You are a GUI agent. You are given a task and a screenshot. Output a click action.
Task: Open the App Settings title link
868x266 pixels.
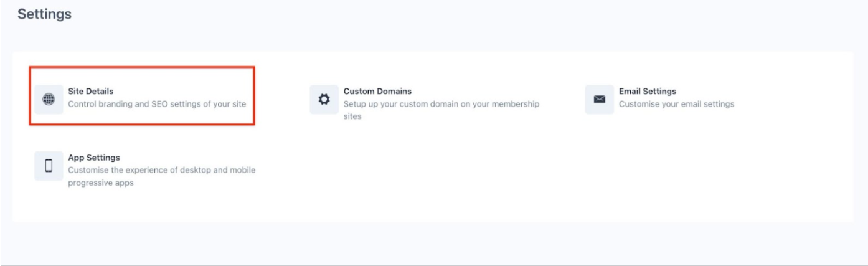pyautogui.click(x=93, y=158)
